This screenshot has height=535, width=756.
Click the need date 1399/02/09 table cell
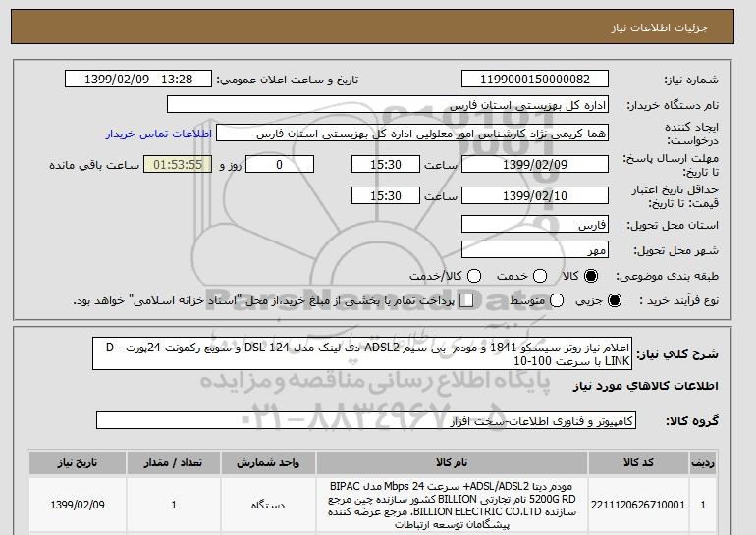tap(78, 505)
